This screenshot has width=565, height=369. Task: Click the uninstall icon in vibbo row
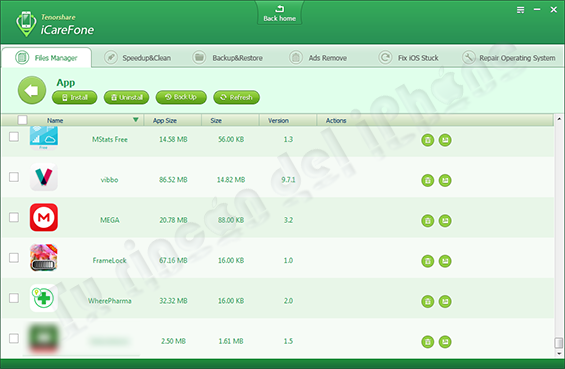[427, 180]
